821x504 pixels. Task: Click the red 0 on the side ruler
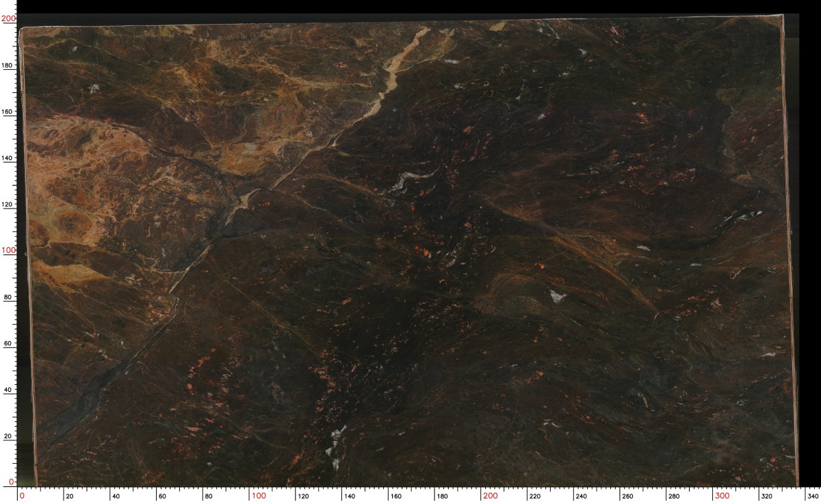click(12, 482)
